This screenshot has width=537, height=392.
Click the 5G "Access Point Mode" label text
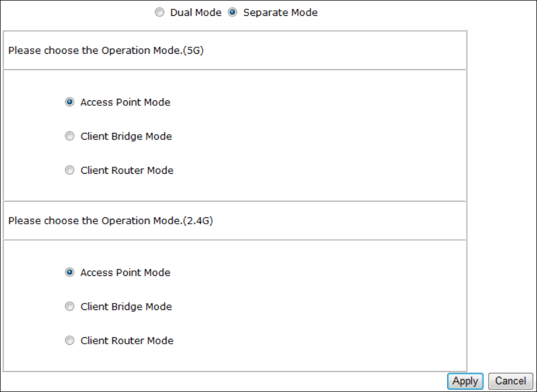point(125,102)
